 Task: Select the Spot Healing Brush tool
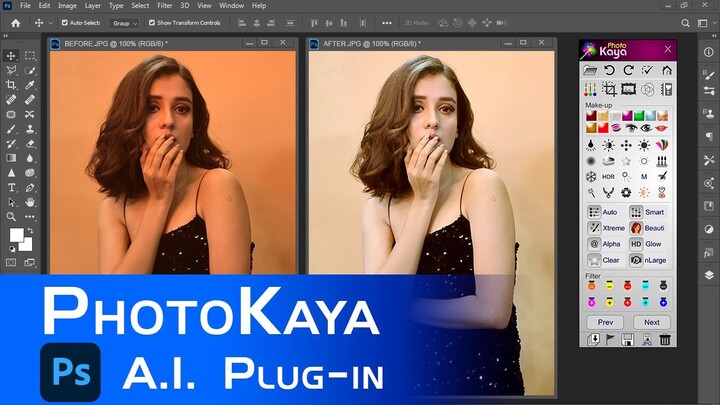pyautogui.click(x=11, y=100)
